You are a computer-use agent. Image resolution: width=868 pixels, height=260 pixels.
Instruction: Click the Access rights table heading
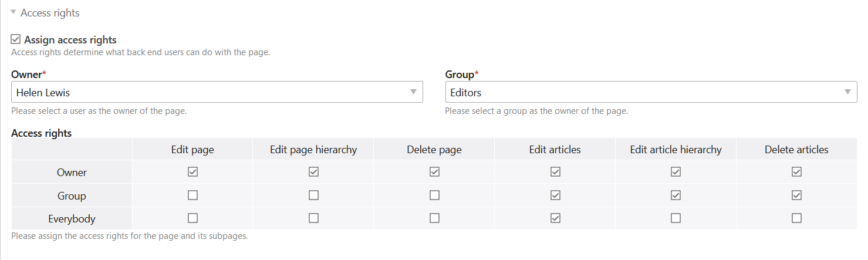41,133
